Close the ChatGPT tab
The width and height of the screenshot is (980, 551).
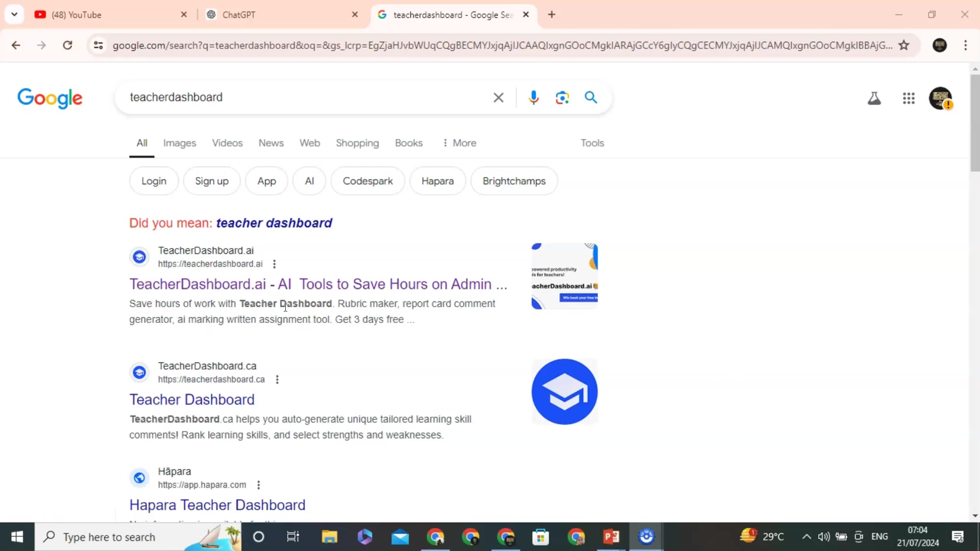coord(355,15)
